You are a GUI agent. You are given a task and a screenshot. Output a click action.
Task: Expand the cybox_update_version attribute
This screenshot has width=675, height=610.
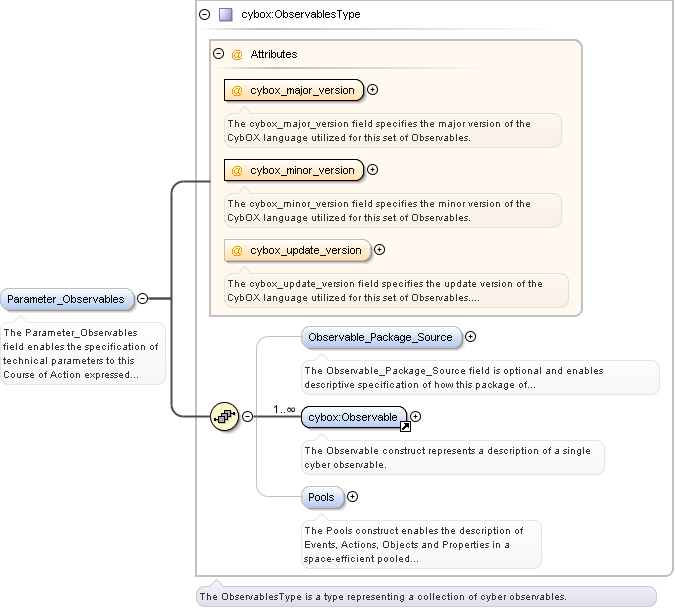[379, 250]
